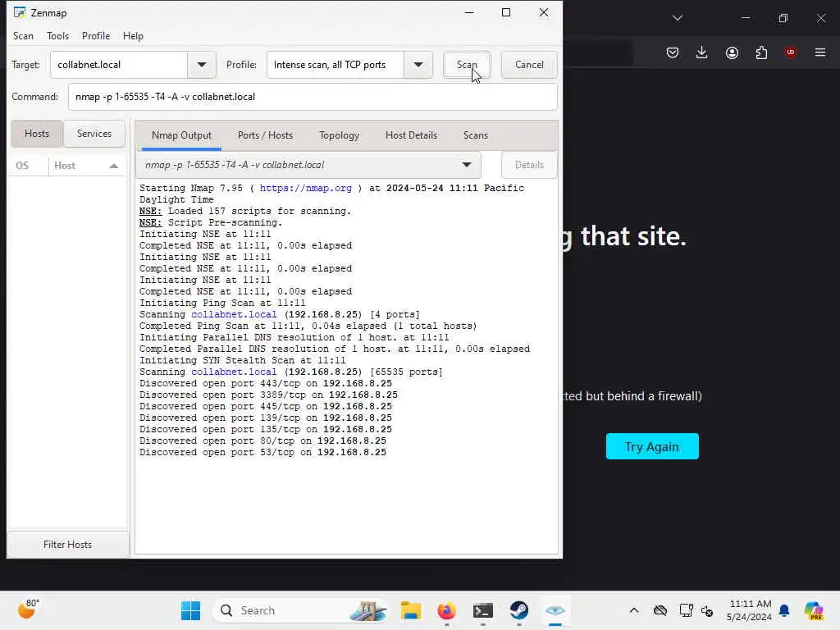This screenshot has width=840, height=630.
Task: Click 'Discovered open port 53/tcp' output line
Action: [262, 452]
